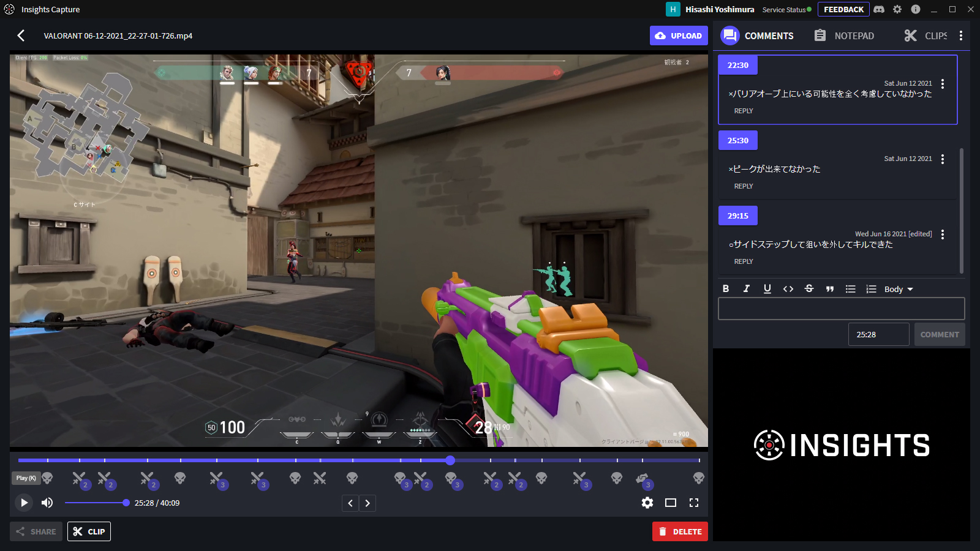The width and height of the screenshot is (980, 551).
Task: Toggle theater mode rectangle icon
Action: [671, 503]
